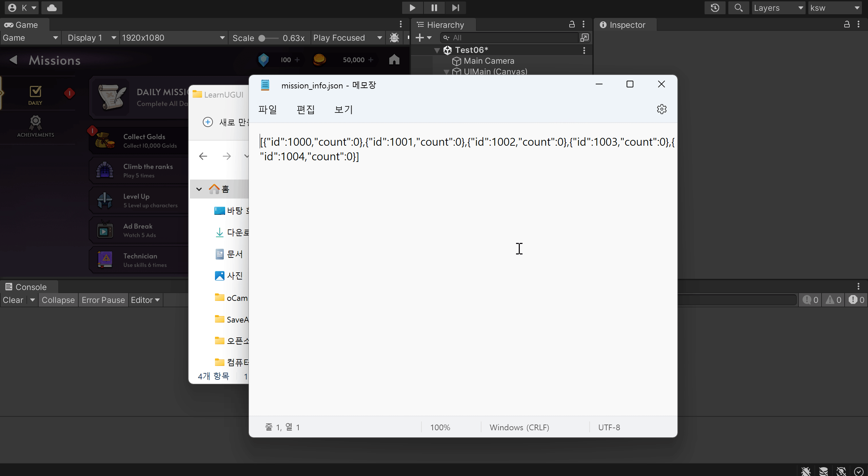Viewport: 868px width, 476px height.
Task: Toggle the Hierarchy panel lock
Action: [572, 24]
